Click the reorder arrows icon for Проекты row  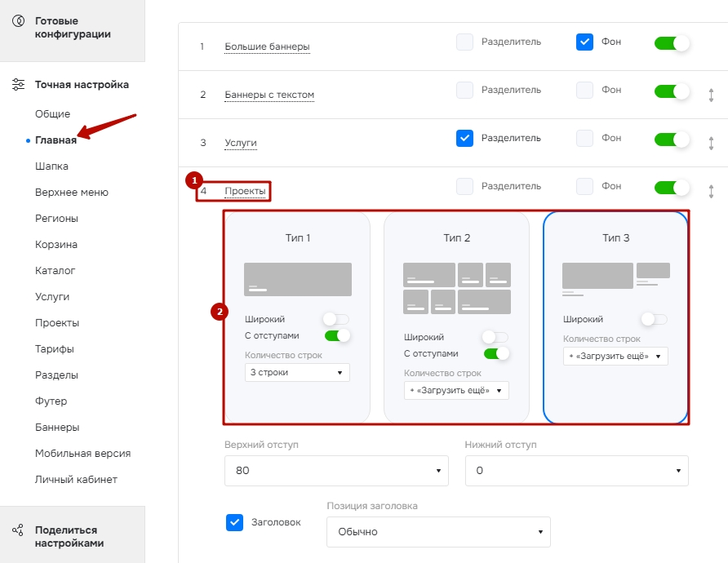click(x=711, y=191)
